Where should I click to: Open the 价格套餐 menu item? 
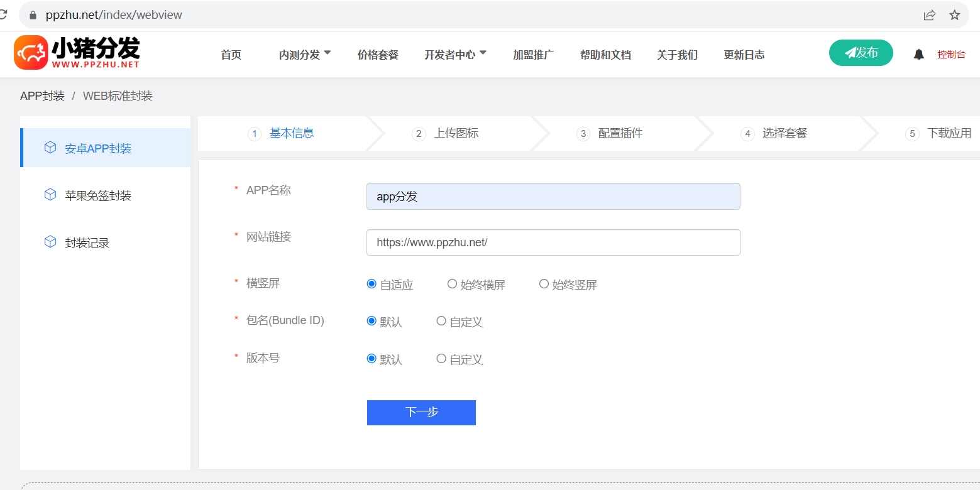coord(377,55)
